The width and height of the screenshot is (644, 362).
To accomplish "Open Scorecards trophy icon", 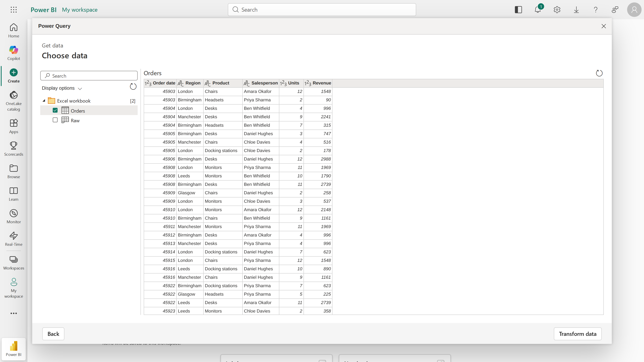I will (13, 145).
